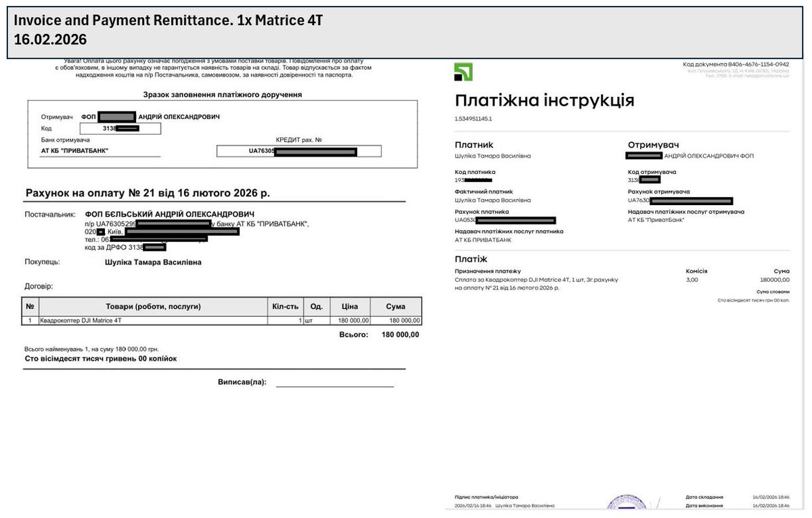Click the 'Платіжна інструкція' heading

(545, 101)
